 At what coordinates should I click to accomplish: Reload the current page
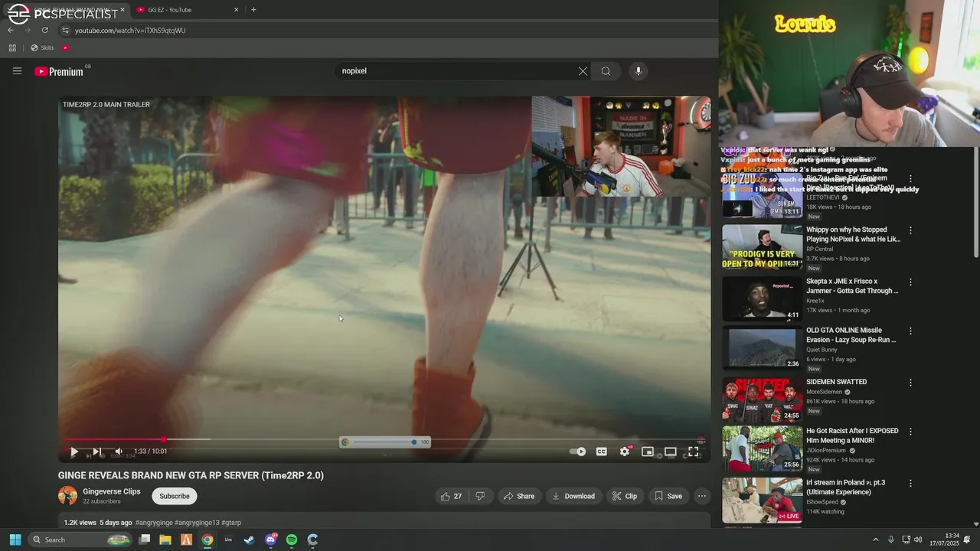(x=44, y=30)
